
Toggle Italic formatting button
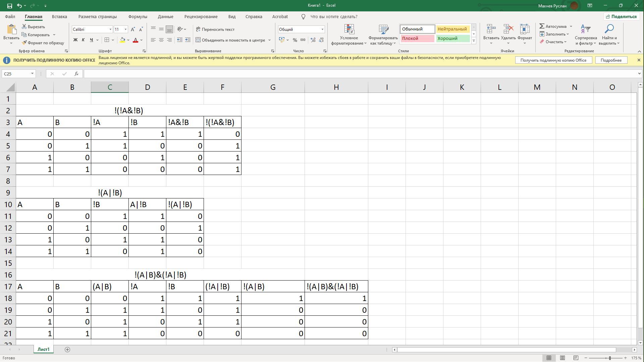pos(83,40)
